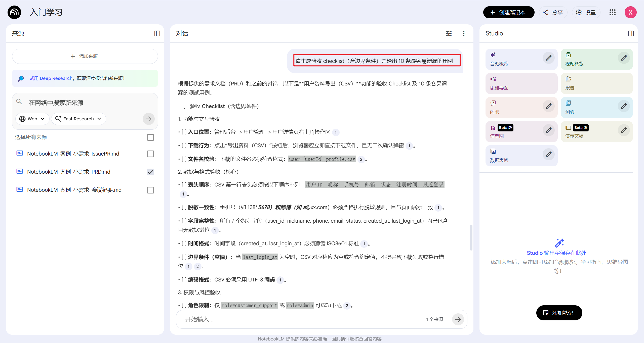
Task: Open source NotebookLM-案例-小需求-PRD.md
Action: pyautogui.click(x=69, y=172)
